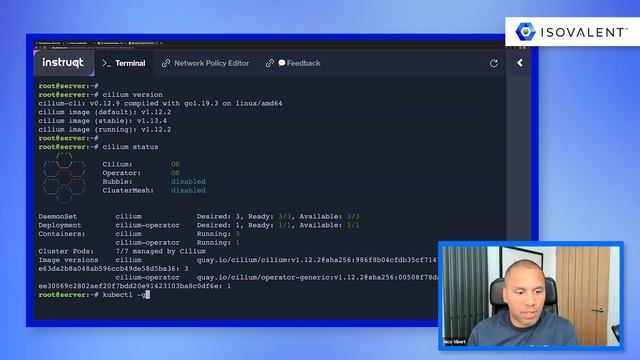Click the Operator OK status value
Image resolution: width=640 pixels, height=360 pixels.
[x=176, y=173]
